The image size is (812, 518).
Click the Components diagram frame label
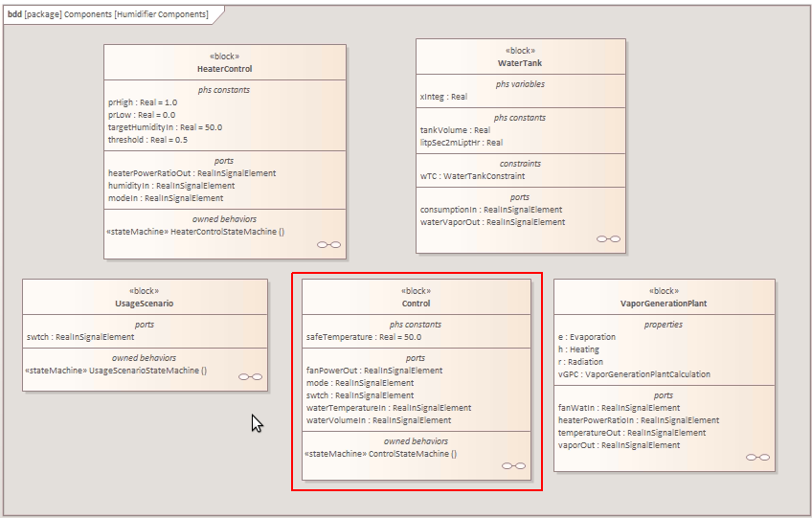pyautogui.click(x=108, y=14)
